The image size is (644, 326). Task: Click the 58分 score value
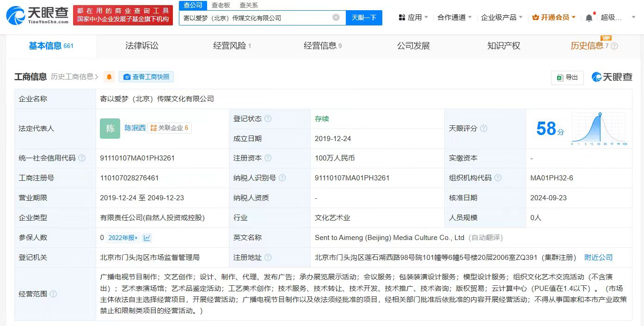550,129
